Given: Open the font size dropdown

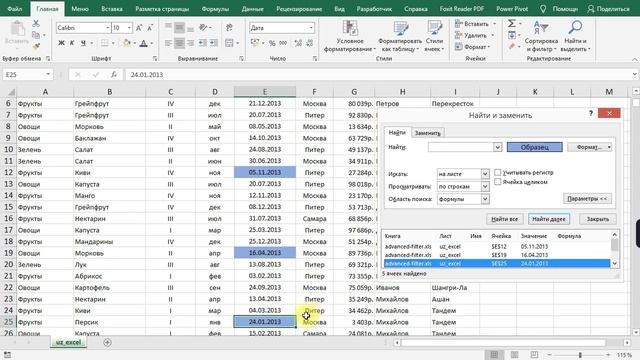Looking at the screenshot, I should (129, 28).
